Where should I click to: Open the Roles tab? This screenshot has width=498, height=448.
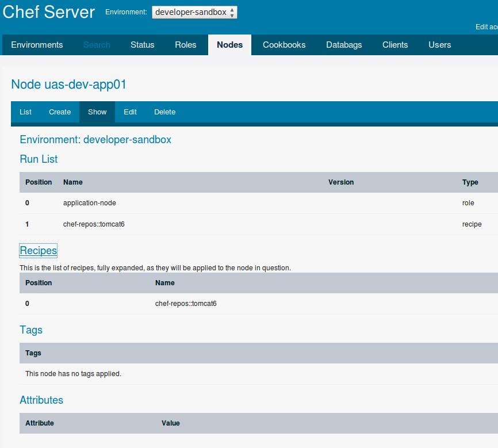click(x=186, y=45)
